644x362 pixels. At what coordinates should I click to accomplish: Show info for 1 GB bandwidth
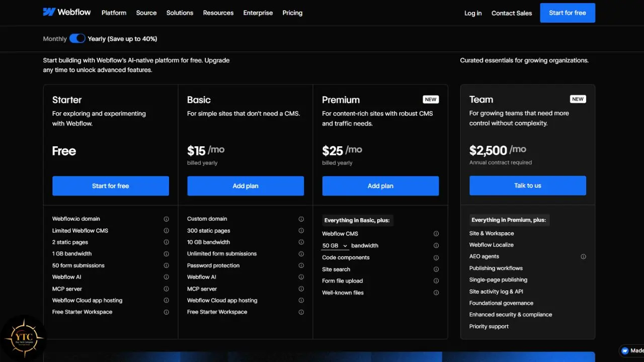click(x=166, y=254)
